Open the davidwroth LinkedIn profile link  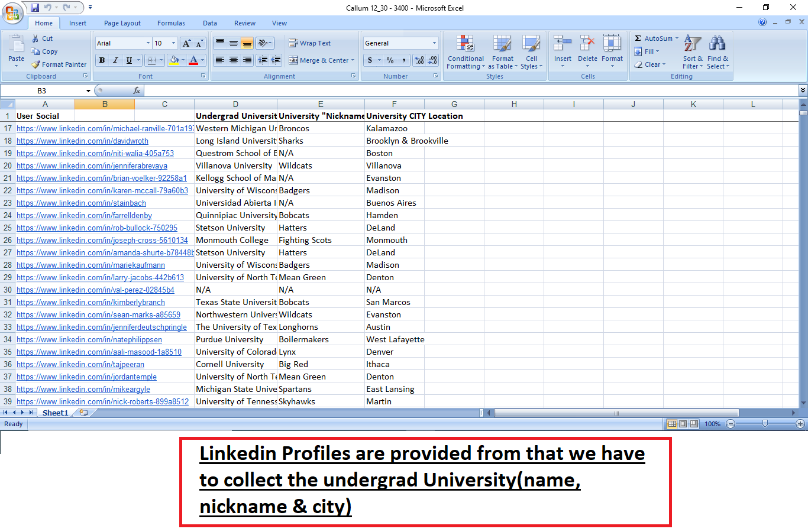click(82, 141)
